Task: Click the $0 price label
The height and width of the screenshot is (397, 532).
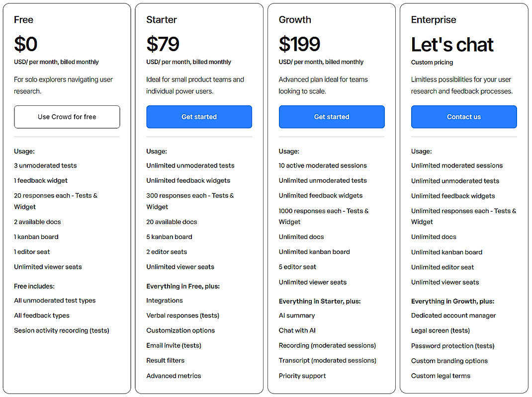Action: 26,45
